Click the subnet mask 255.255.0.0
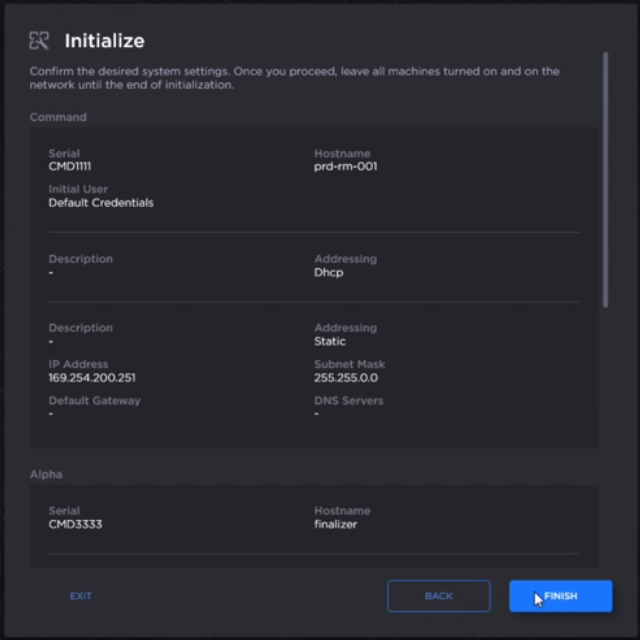Viewport: 640px width, 640px height. pyautogui.click(x=346, y=378)
